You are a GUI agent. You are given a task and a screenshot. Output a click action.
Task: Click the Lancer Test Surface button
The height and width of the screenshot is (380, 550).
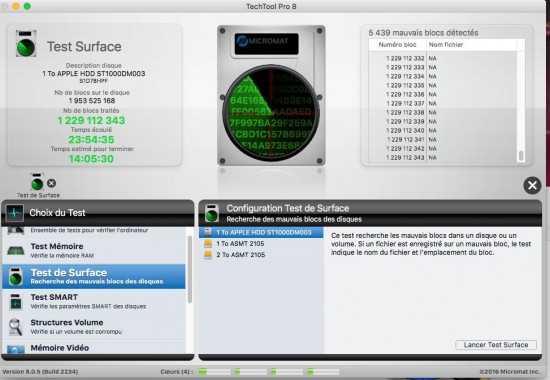click(x=496, y=345)
